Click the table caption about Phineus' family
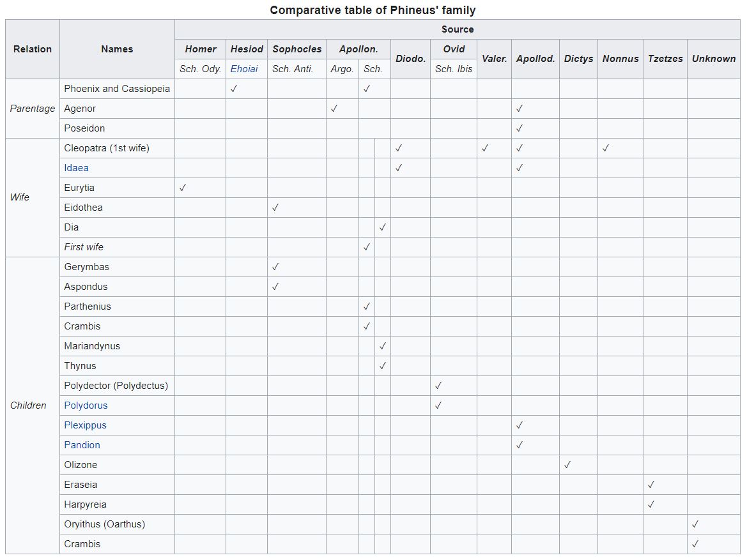Viewport: 747px width, 560px height. [x=373, y=10]
